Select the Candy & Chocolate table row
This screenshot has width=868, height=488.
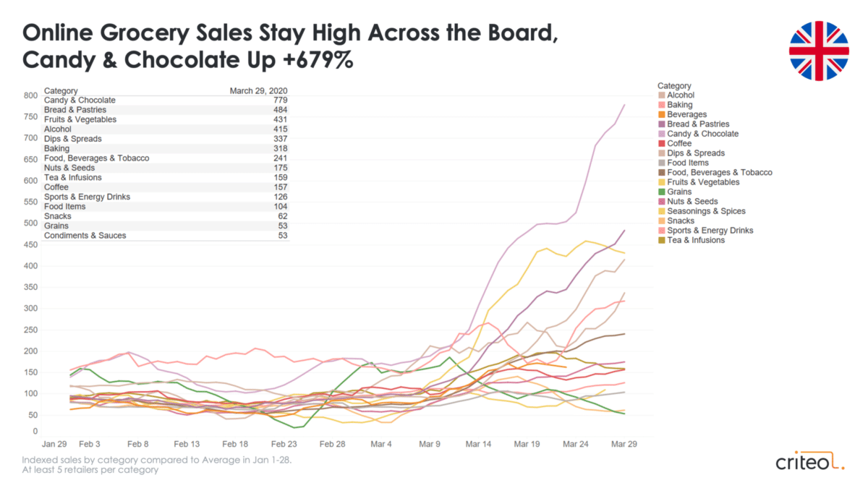click(x=166, y=100)
